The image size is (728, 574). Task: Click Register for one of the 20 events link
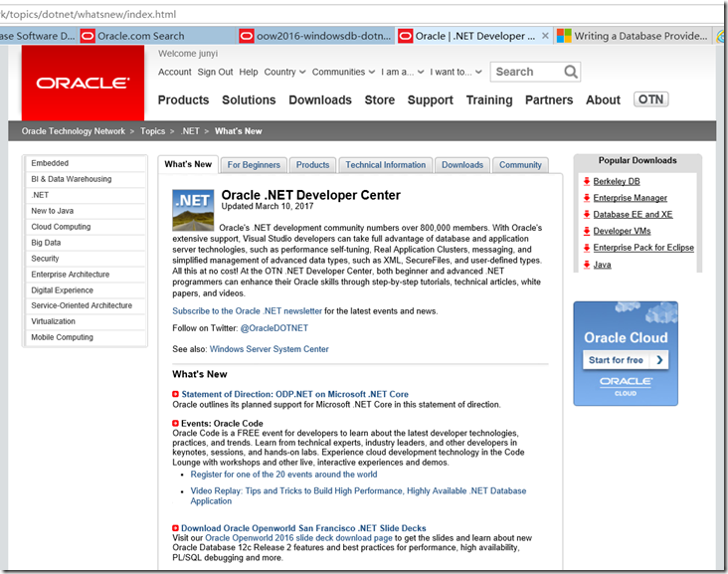click(x=283, y=475)
